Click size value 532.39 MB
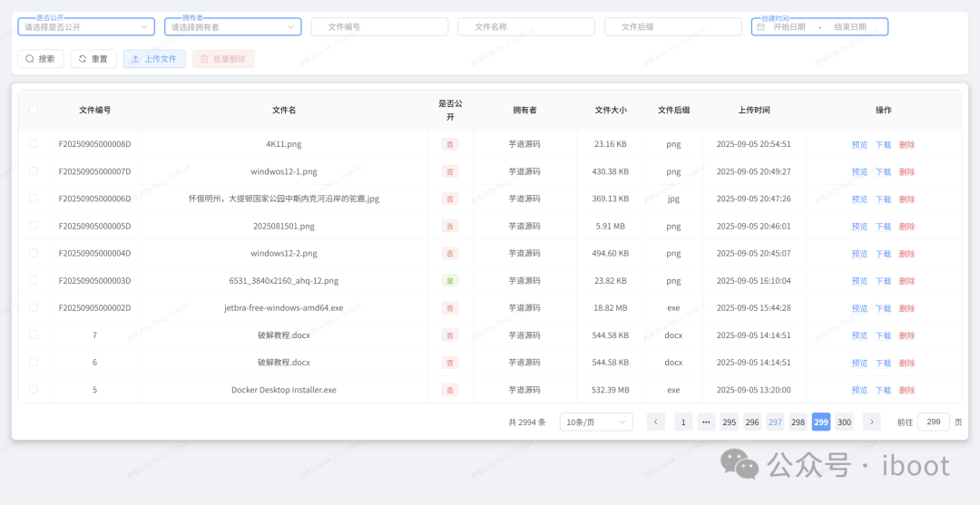 tap(611, 390)
